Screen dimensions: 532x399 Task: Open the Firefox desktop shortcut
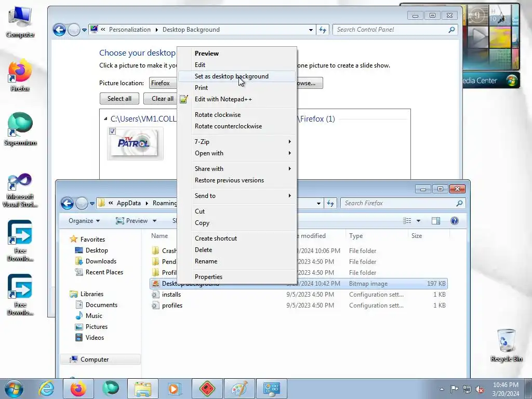(20, 75)
